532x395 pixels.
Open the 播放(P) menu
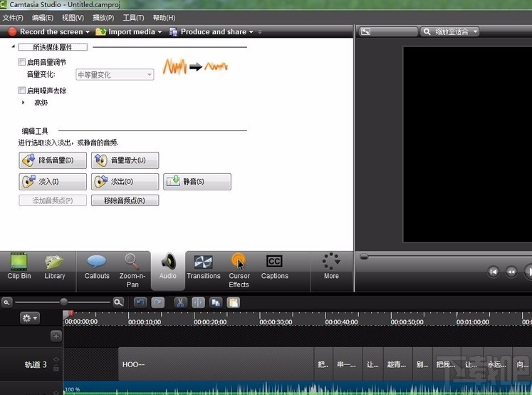(103, 18)
